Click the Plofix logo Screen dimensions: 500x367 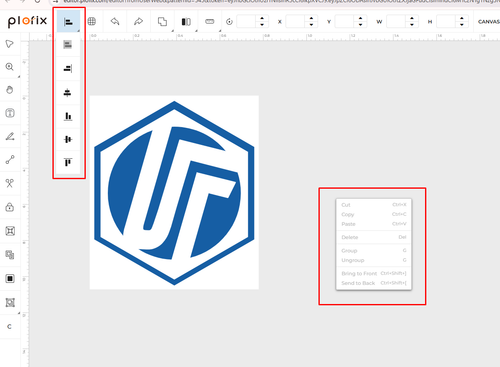[x=27, y=21]
